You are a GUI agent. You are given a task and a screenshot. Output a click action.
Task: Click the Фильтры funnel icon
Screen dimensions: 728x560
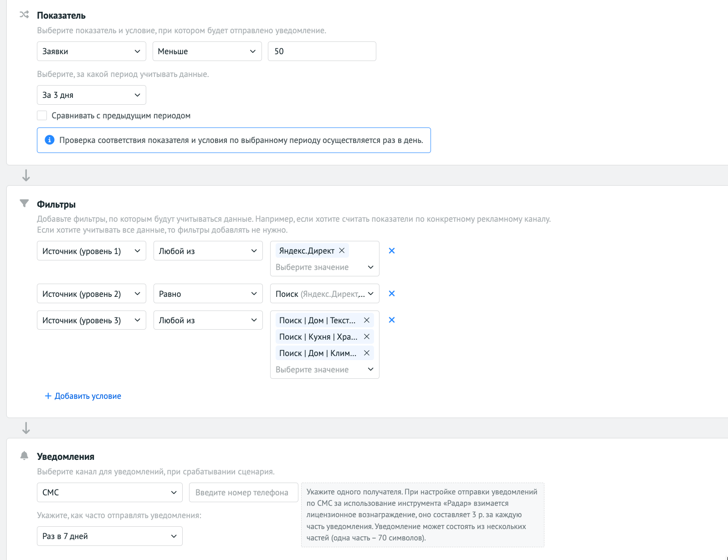(x=24, y=204)
